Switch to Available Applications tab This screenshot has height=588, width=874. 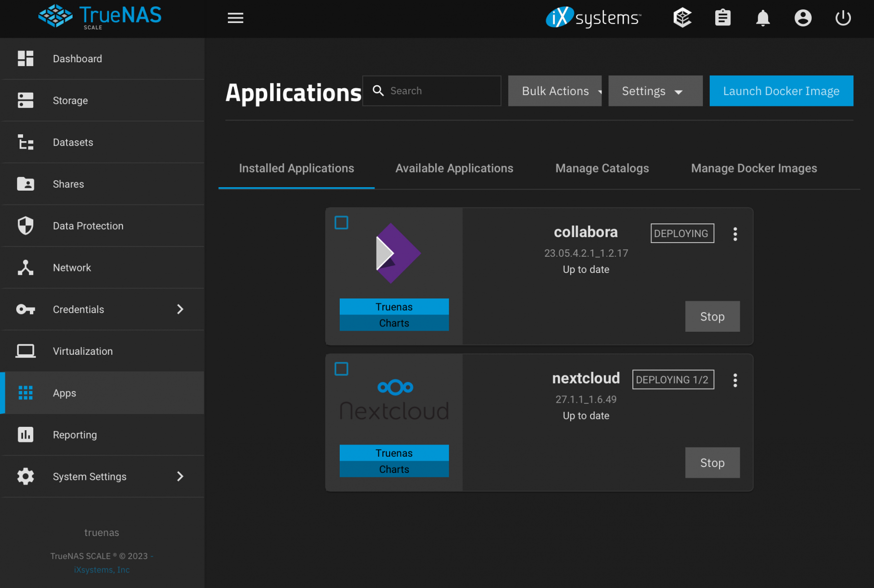[x=454, y=168]
